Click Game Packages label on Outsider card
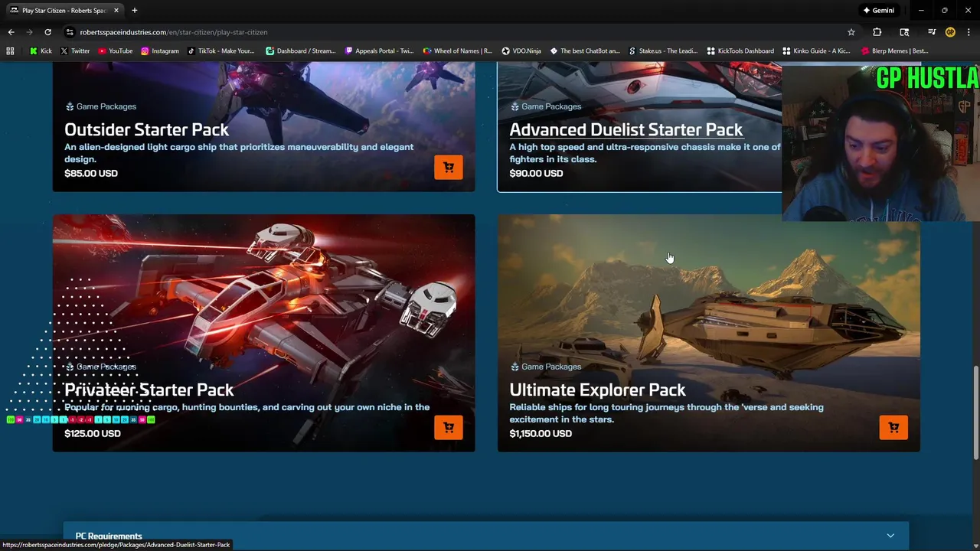The height and width of the screenshot is (551, 980). pyautogui.click(x=100, y=106)
